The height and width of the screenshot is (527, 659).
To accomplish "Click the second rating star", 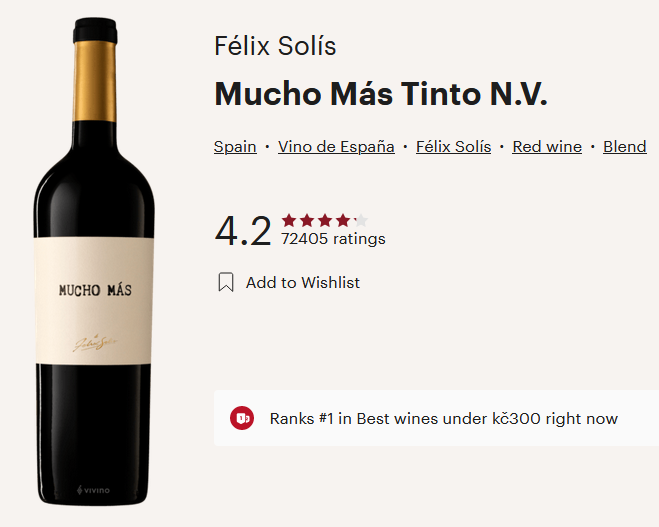I will (307, 220).
